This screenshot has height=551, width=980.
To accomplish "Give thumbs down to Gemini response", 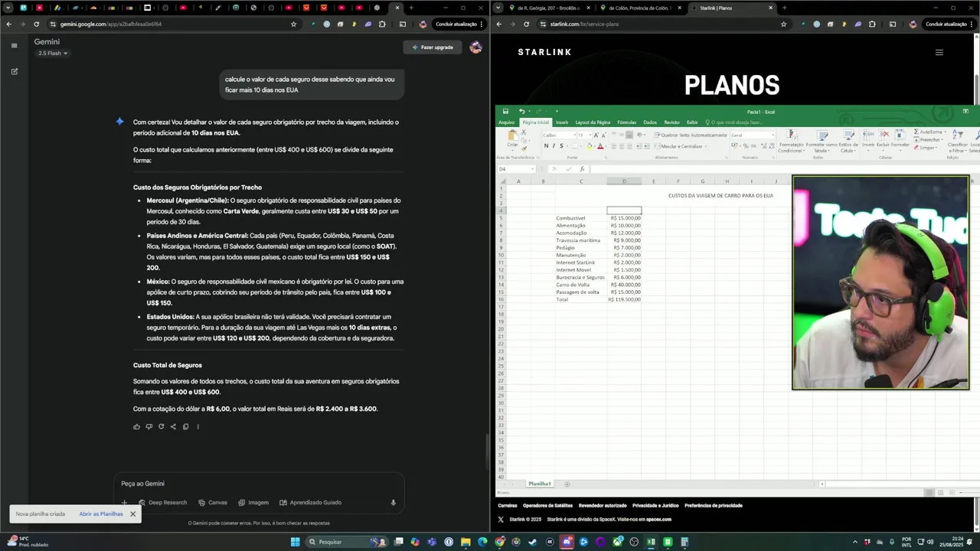I will pos(149,426).
